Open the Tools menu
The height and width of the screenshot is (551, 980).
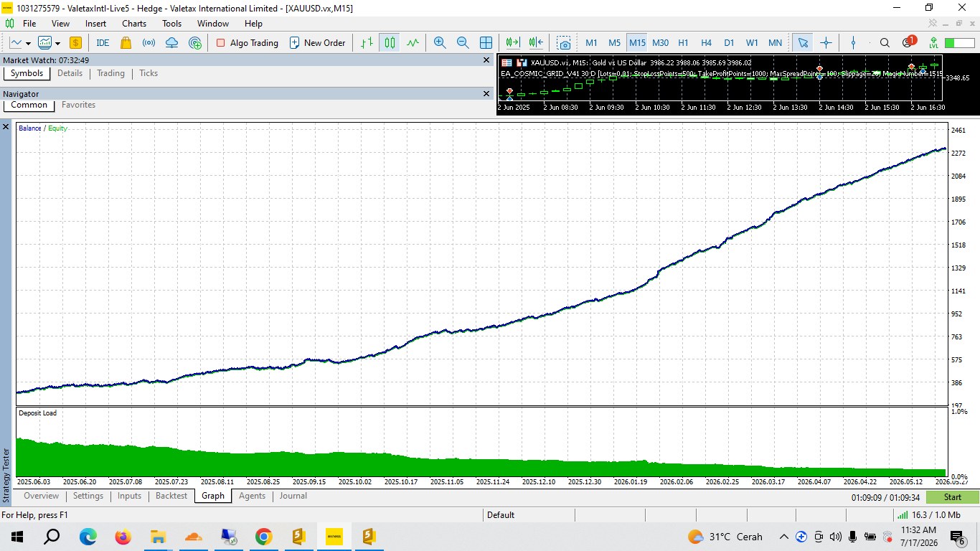(172, 24)
